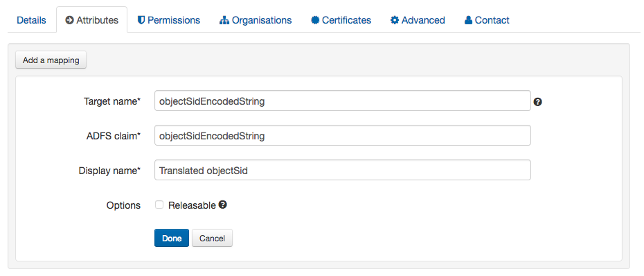The height and width of the screenshot is (276, 644).
Task: Switch to the Details tab
Action: click(x=32, y=20)
